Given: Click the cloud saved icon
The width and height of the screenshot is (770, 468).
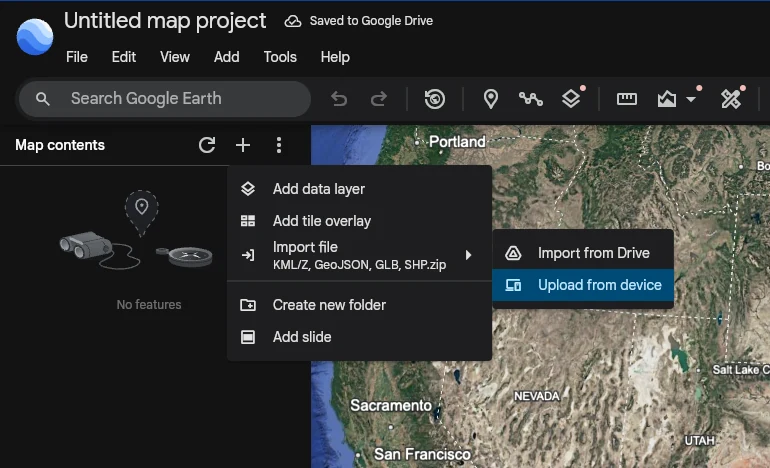Looking at the screenshot, I should (x=293, y=21).
